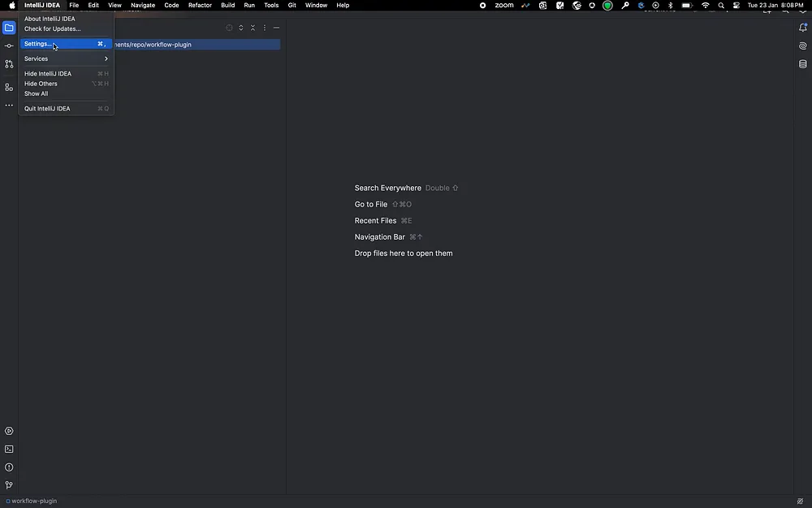Open the Services tool window icon

coord(9,432)
